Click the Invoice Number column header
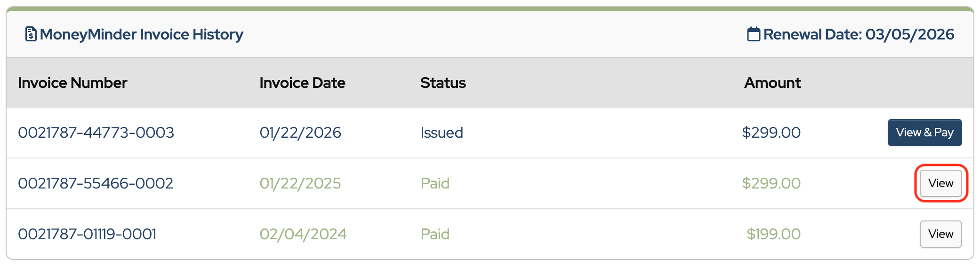Image resolution: width=980 pixels, height=267 pixels. click(x=72, y=83)
